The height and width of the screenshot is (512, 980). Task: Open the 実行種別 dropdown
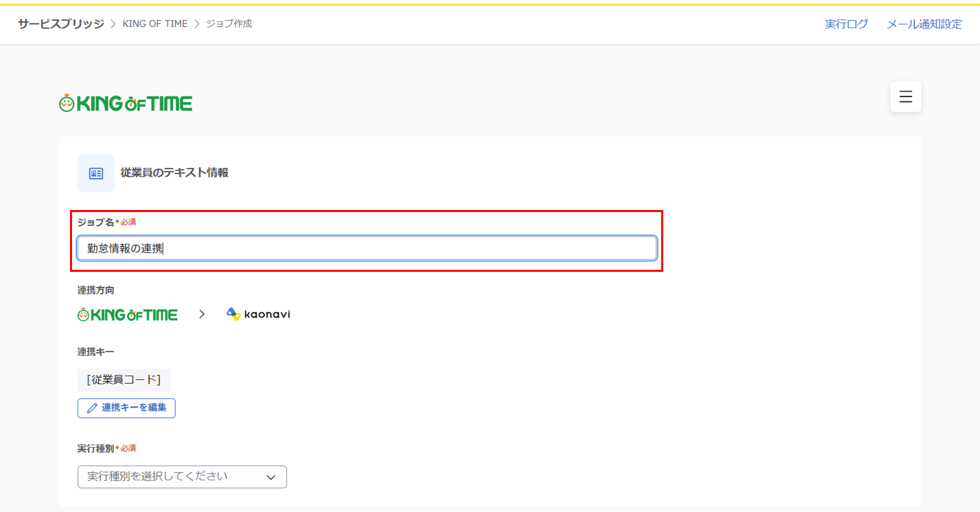click(182, 477)
